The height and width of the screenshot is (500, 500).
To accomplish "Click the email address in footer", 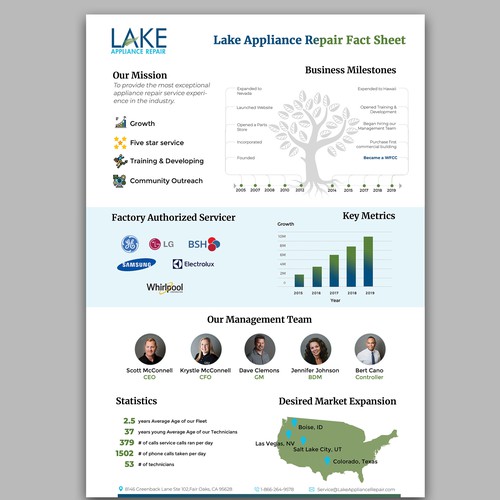I will [x=356, y=489].
